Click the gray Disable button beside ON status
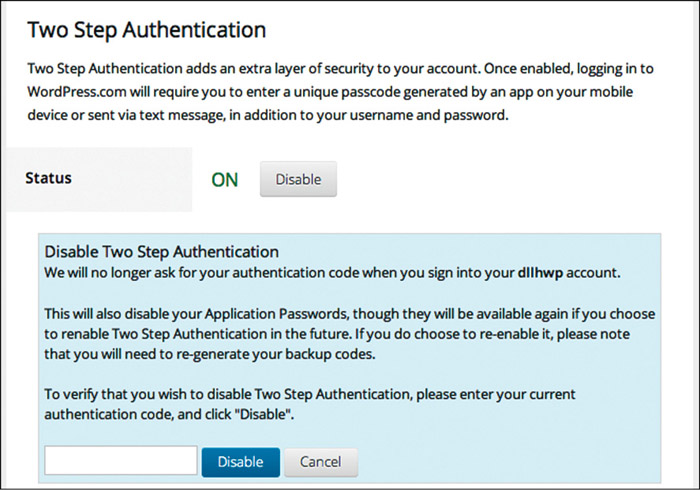 coord(298,180)
